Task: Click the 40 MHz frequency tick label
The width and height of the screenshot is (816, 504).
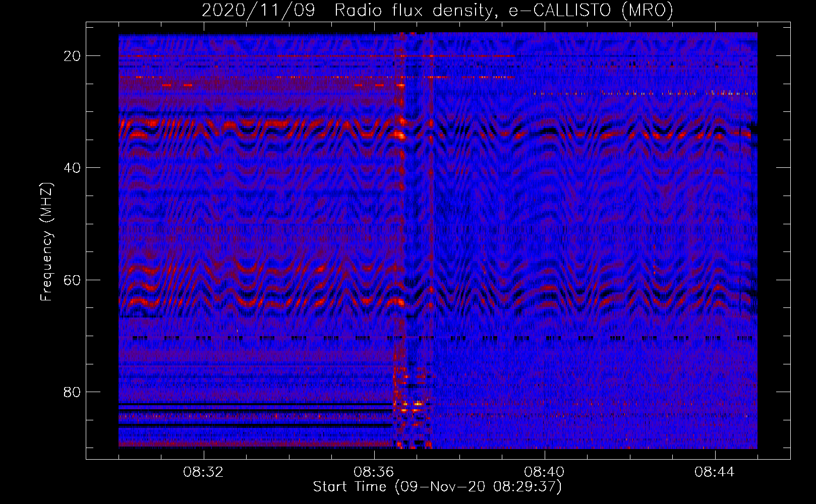Action: point(73,168)
